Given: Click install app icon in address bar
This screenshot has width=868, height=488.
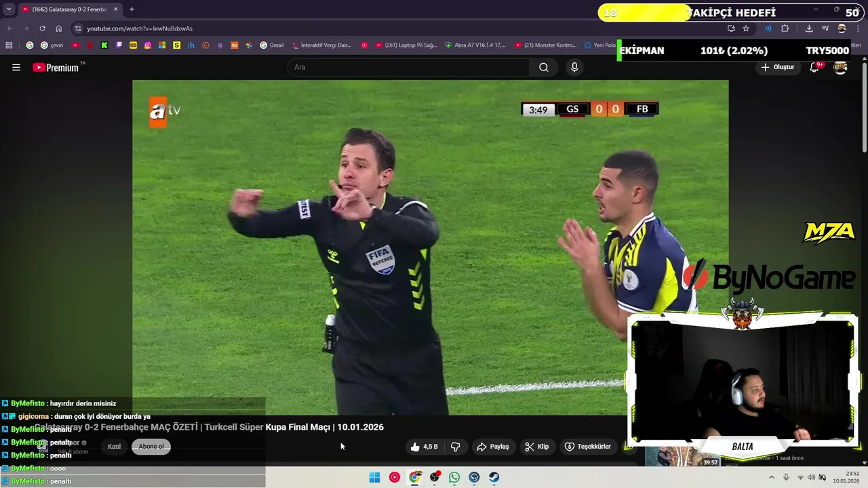Looking at the screenshot, I should pyautogui.click(x=731, y=28).
